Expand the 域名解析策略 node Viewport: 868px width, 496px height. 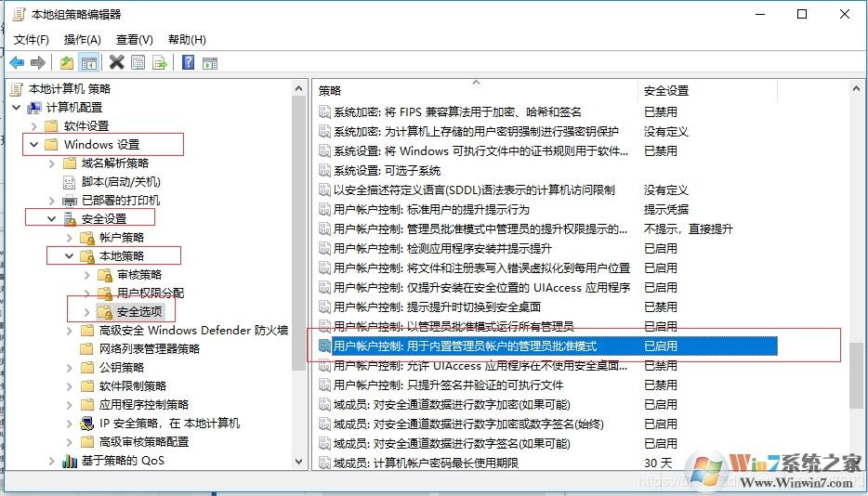(52, 163)
